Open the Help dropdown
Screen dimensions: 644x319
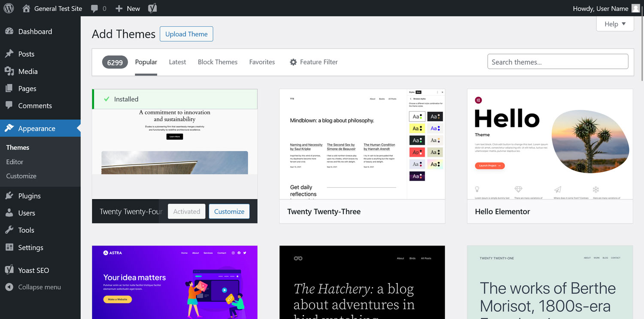click(615, 24)
